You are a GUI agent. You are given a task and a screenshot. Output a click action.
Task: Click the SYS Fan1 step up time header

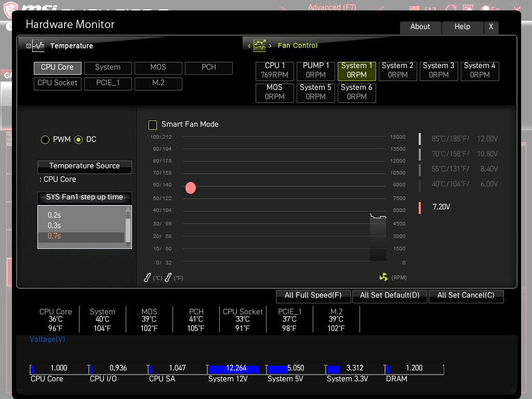pyautogui.click(x=85, y=197)
